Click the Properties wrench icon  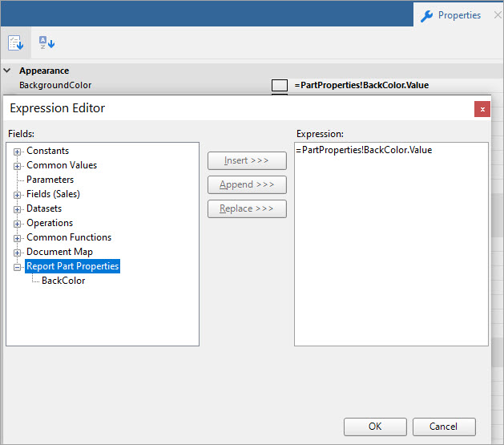pyautogui.click(x=426, y=16)
